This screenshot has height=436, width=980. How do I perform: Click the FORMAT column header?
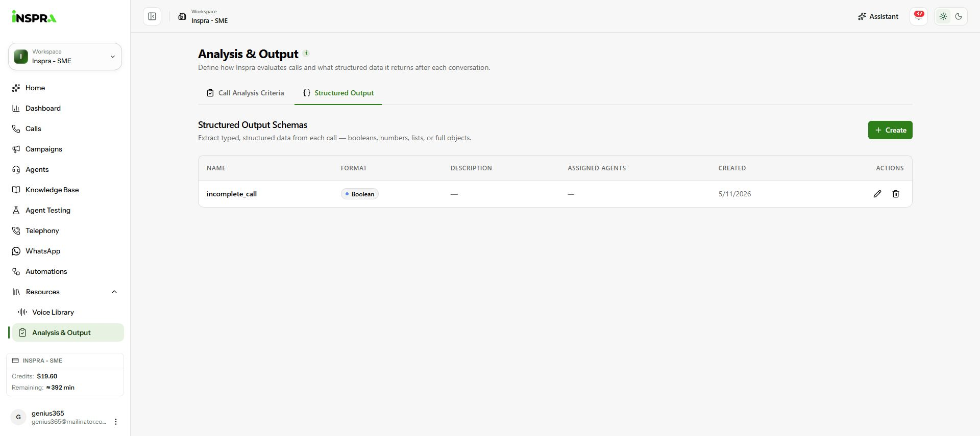[x=354, y=168]
